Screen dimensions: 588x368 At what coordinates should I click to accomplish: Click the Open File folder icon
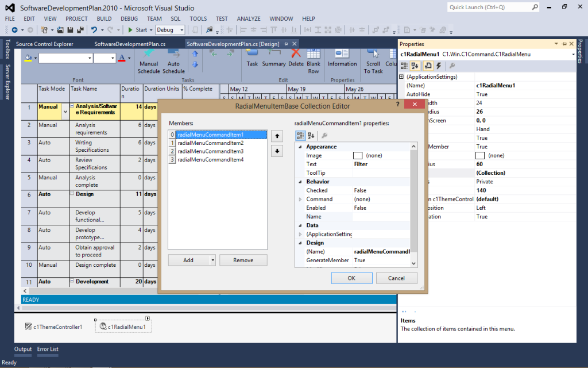(x=60, y=30)
